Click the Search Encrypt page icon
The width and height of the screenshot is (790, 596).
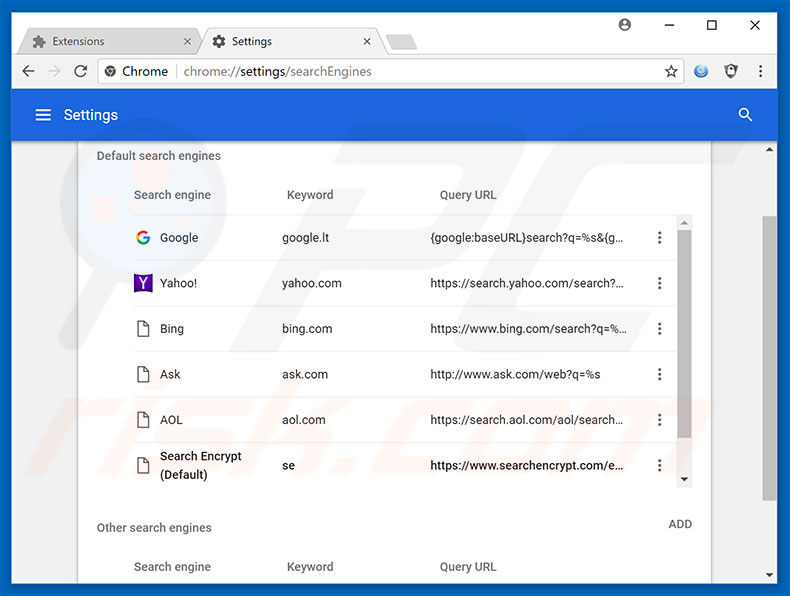pyautogui.click(x=143, y=466)
